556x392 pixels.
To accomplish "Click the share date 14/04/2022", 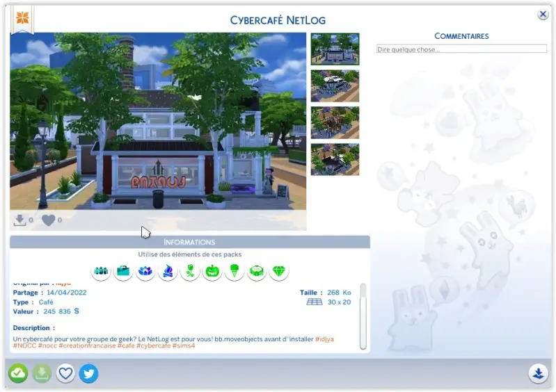I will 67,293.
